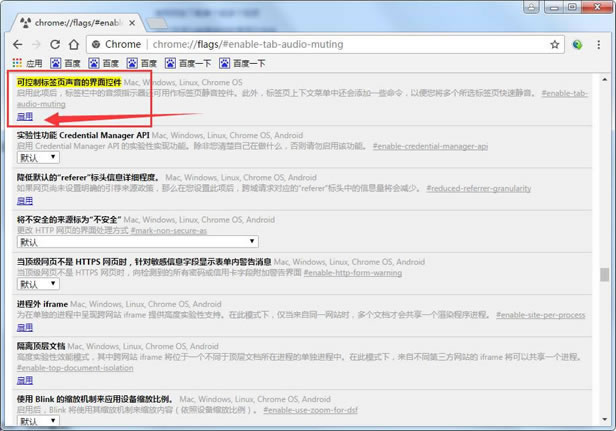The height and width of the screenshot is (431, 616).
Task: Expand the HTTP form warning dropdown
Action: [x=38, y=284]
